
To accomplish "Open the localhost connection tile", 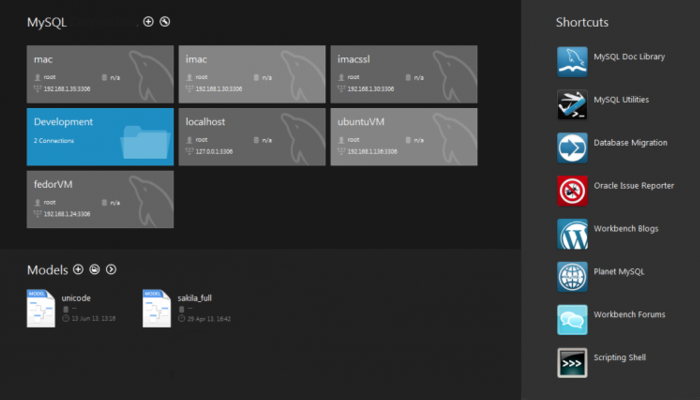I will click(x=252, y=137).
